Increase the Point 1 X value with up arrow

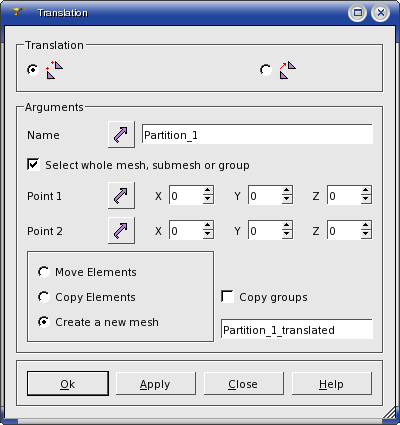pyautogui.click(x=208, y=191)
